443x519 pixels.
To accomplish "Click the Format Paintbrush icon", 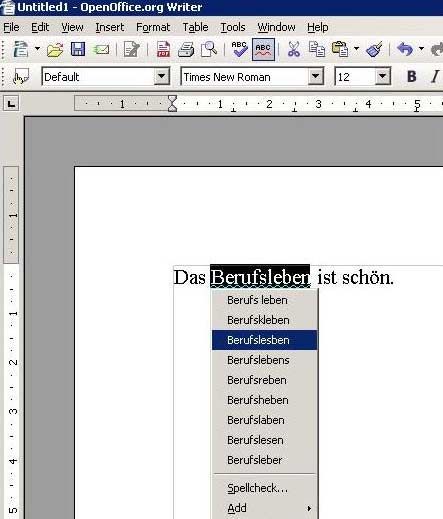I will [374, 49].
